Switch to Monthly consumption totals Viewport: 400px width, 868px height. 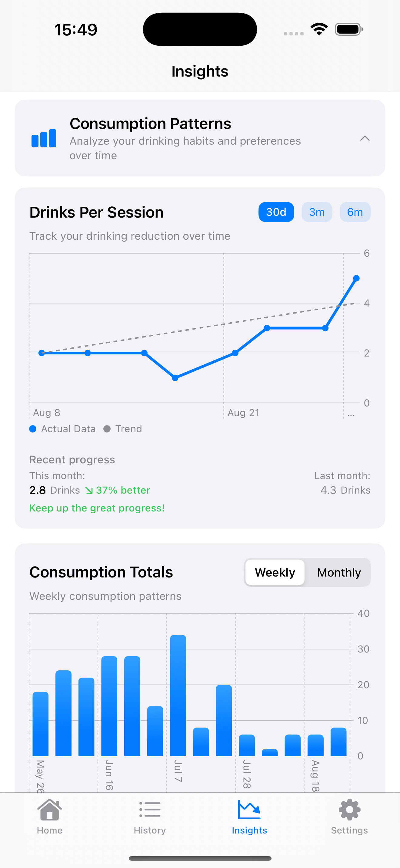[338, 573]
